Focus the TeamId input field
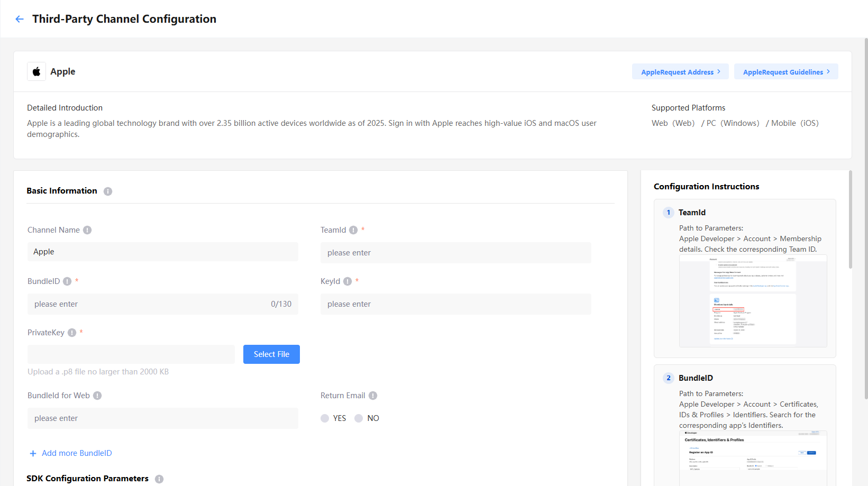This screenshot has height=486, width=868. (456, 253)
